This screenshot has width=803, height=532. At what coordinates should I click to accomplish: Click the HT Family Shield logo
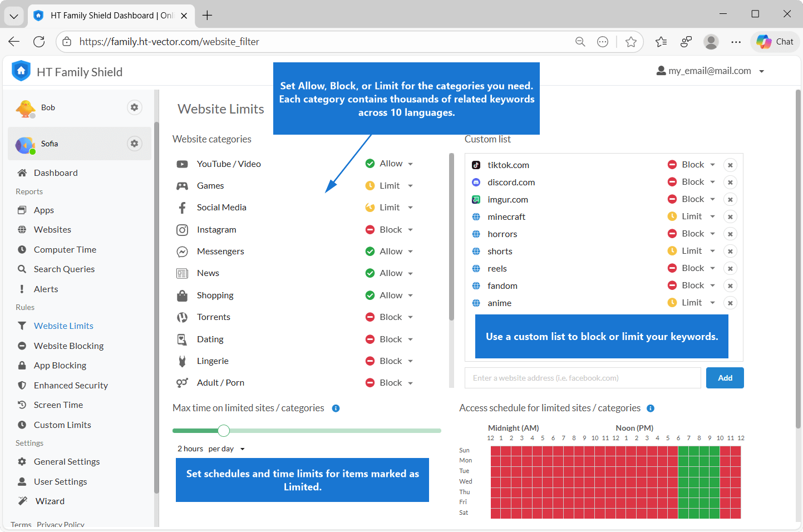tap(21, 71)
